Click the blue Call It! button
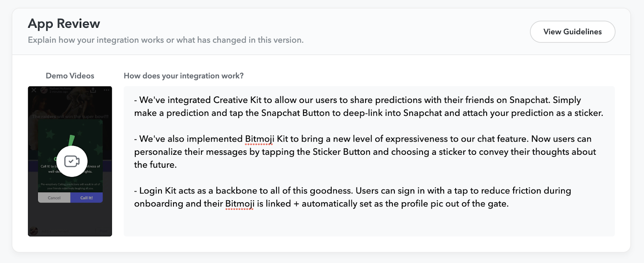 (x=87, y=197)
